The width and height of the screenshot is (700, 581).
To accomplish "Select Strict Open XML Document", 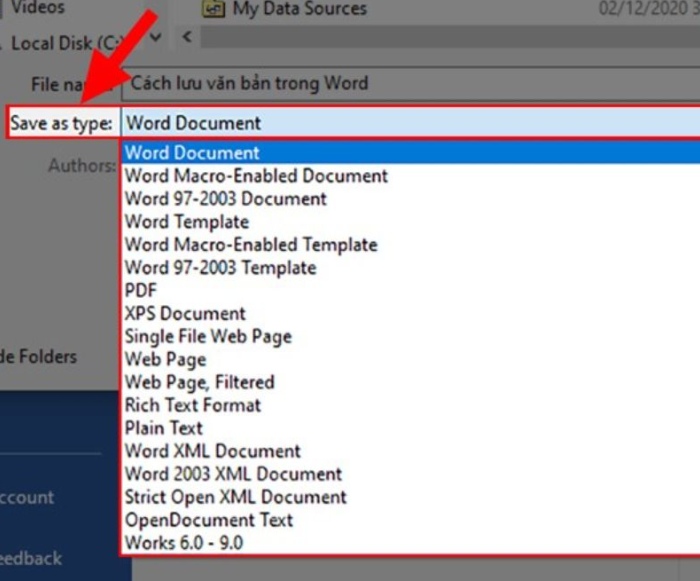I will pyautogui.click(x=412, y=497).
